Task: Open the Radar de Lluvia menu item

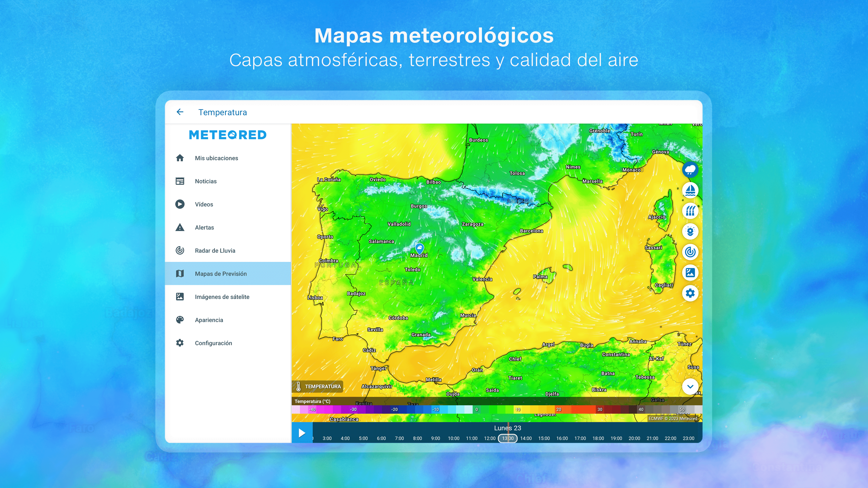Action: tap(228, 250)
